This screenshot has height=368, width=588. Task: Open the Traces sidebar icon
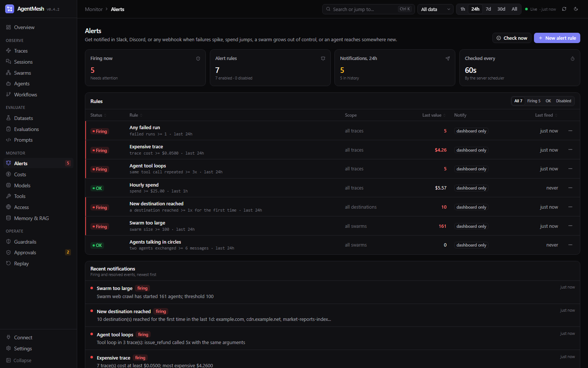point(8,51)
